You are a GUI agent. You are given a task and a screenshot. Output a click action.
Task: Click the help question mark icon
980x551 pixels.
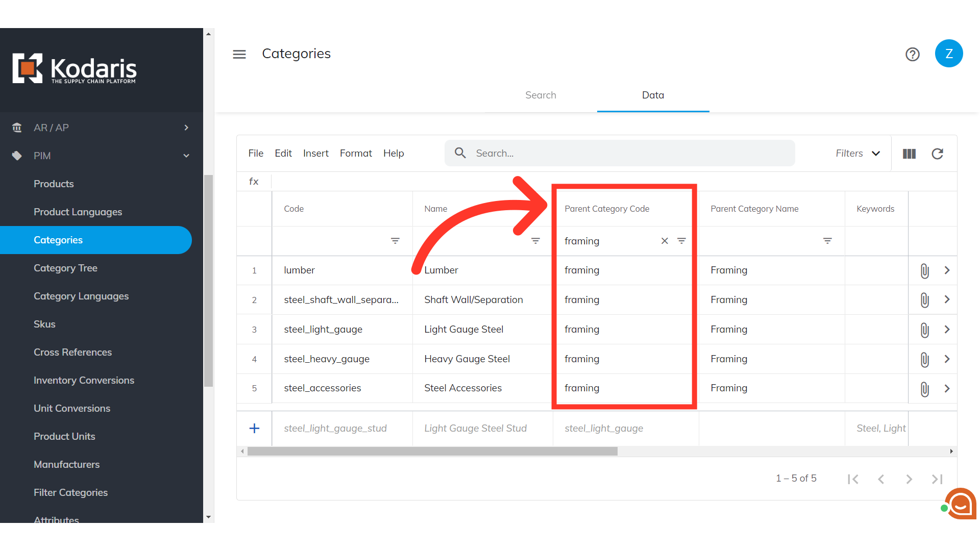[912, 54]
